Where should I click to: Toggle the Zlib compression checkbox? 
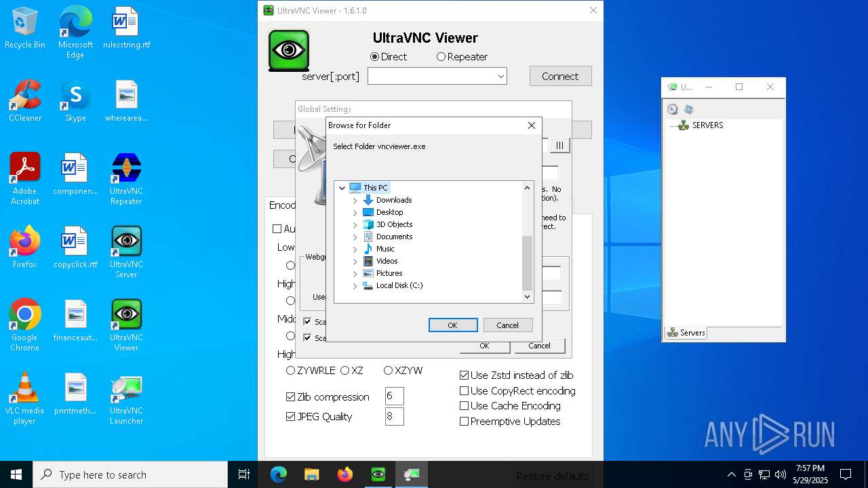point(290,397)
